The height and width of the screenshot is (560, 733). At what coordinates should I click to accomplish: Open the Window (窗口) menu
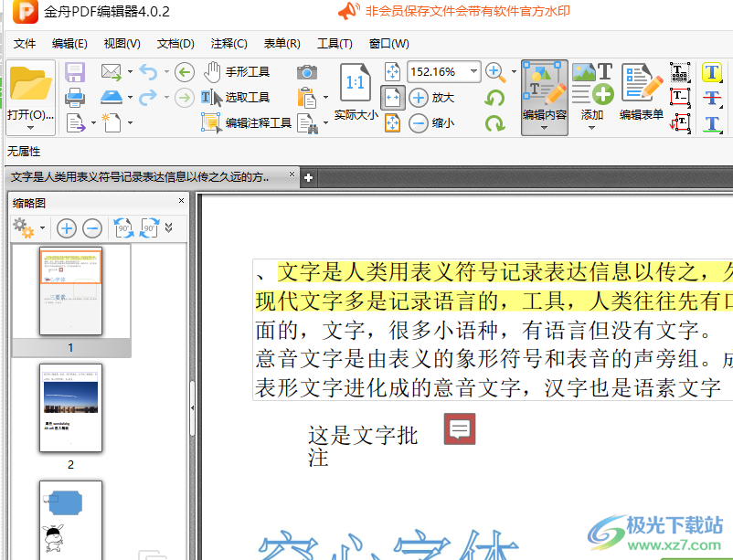389,44
